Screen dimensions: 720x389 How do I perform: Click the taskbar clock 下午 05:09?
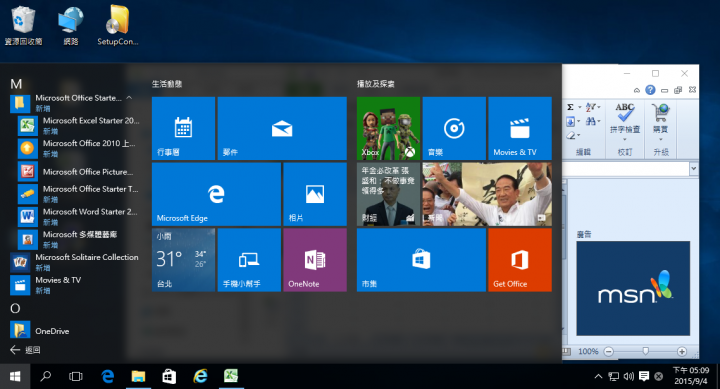[x=691, y=370]
